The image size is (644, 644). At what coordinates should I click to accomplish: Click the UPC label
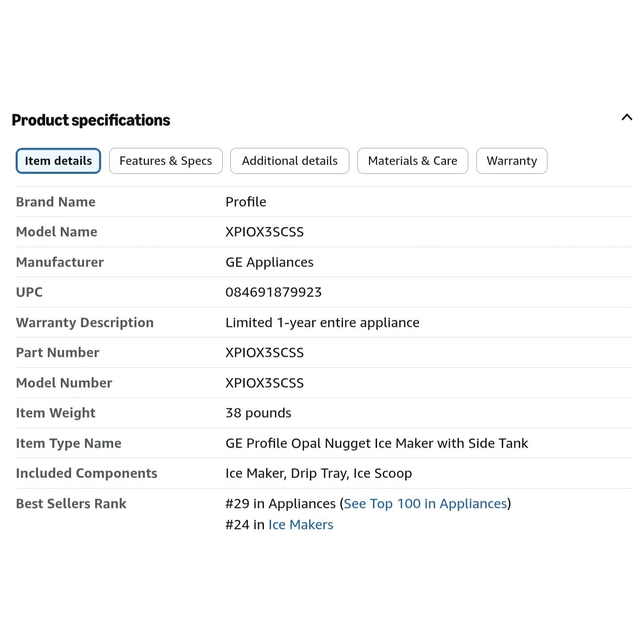29,292
